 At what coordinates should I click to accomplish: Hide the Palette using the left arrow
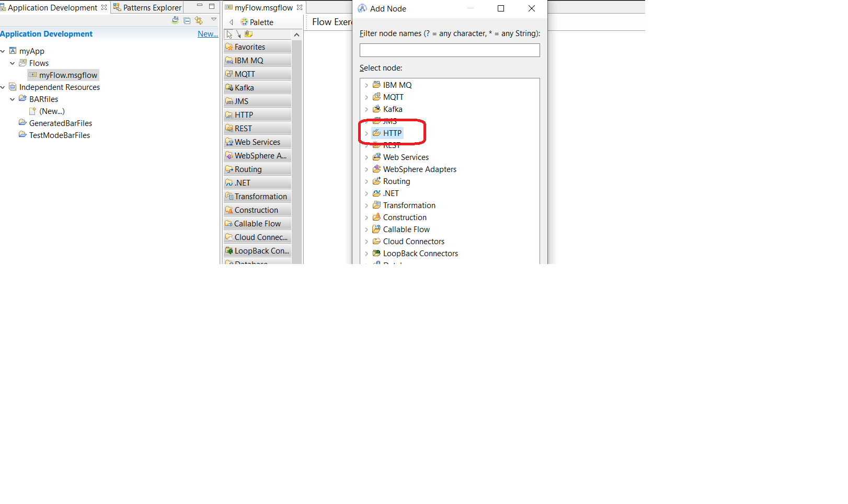click(231, 22)
